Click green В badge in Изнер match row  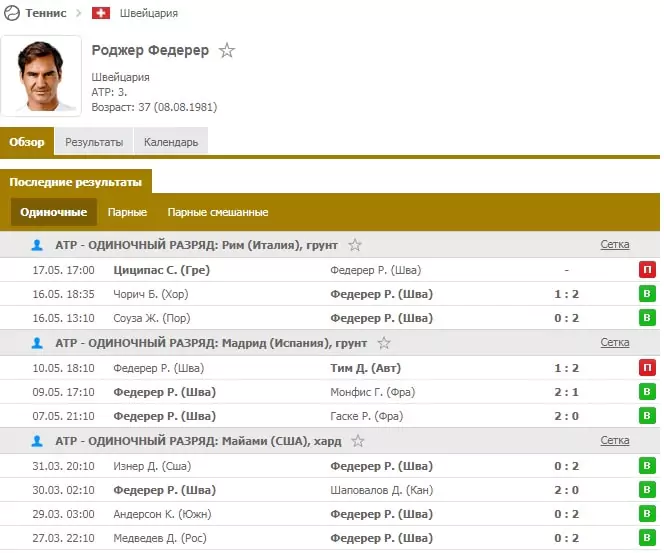coord(647,466)
